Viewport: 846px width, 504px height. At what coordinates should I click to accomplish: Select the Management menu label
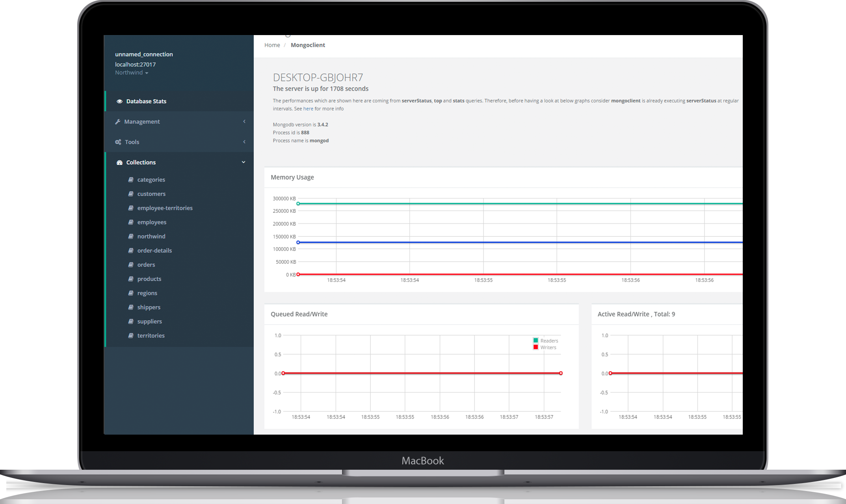[x=142, y=122]
